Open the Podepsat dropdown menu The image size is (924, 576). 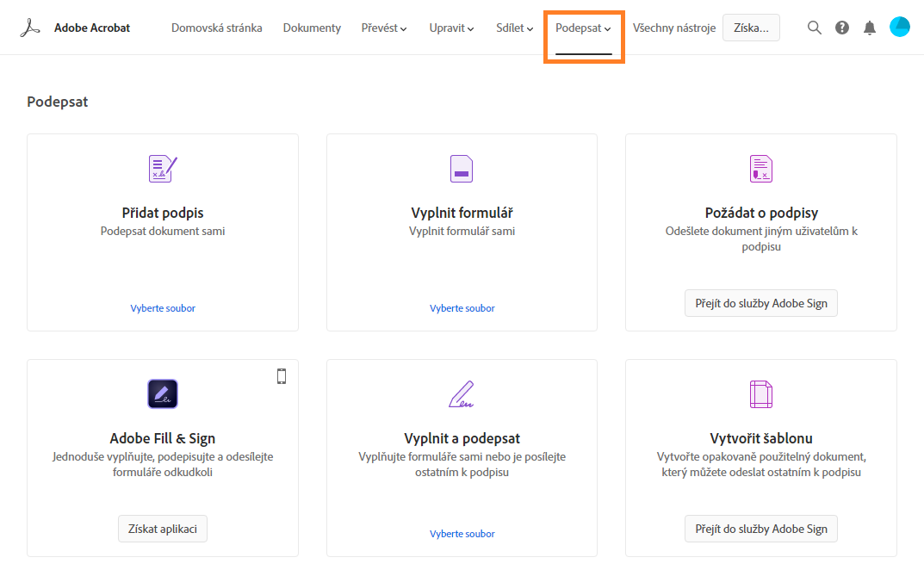(583, 28)
